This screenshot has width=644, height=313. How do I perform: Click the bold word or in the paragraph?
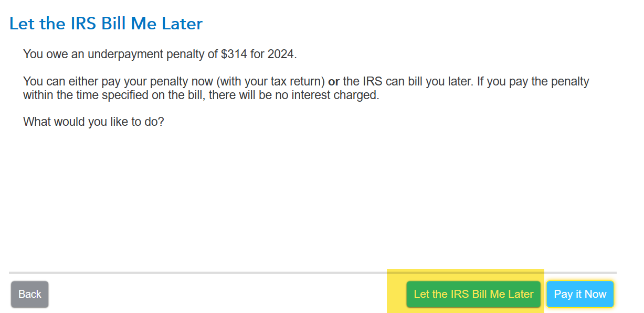click(x=334, y=82)
